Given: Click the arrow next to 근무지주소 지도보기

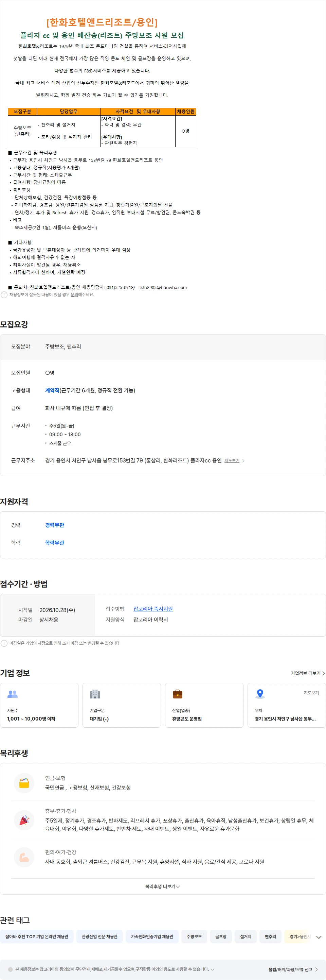Looking at the screenshot, I should 243,461.
